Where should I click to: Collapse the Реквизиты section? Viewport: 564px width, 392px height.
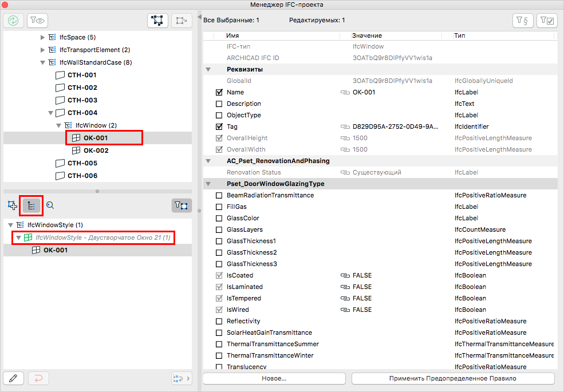coord(208,69)
